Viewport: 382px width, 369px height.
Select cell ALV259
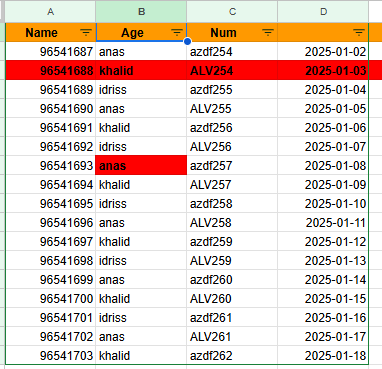232,261
